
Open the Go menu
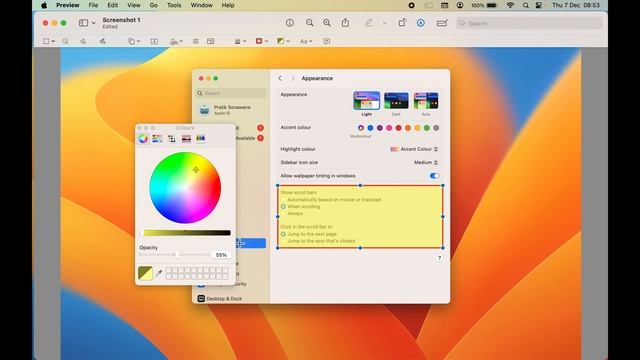pyautogui.click(x=153, y=5)
